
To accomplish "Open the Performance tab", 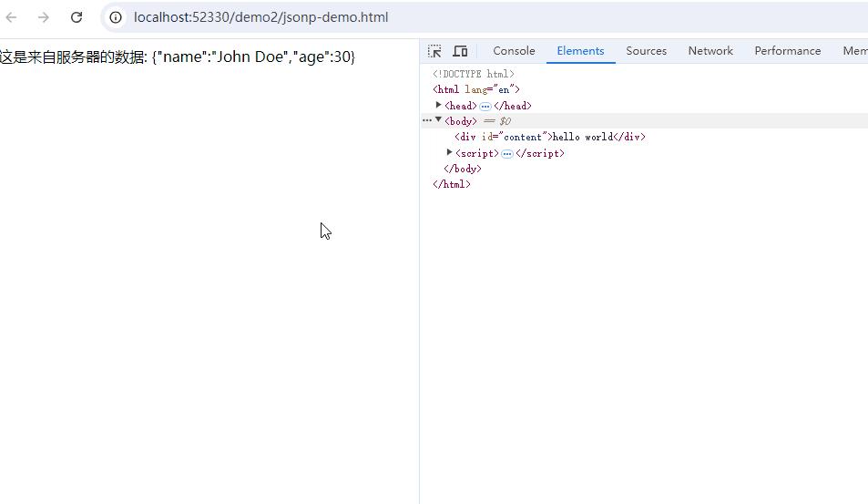I will pos(787,51).
